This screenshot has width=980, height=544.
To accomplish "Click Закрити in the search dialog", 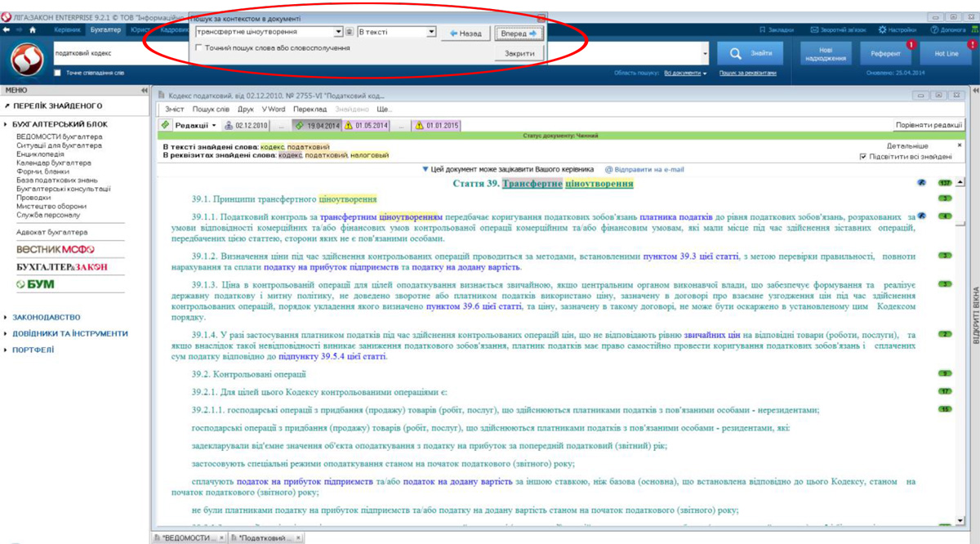I will pyautogui.click(x=519, y=53).
